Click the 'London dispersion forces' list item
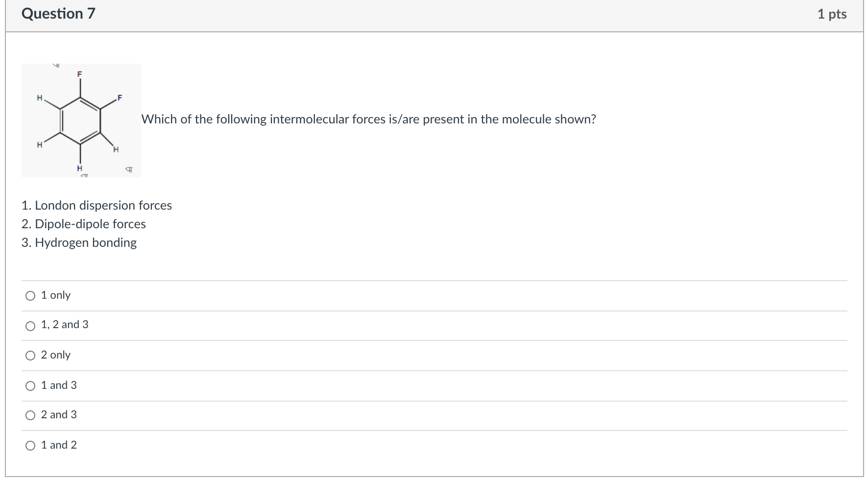This screenshot has width=868, height=478. (x=97, y=205)
